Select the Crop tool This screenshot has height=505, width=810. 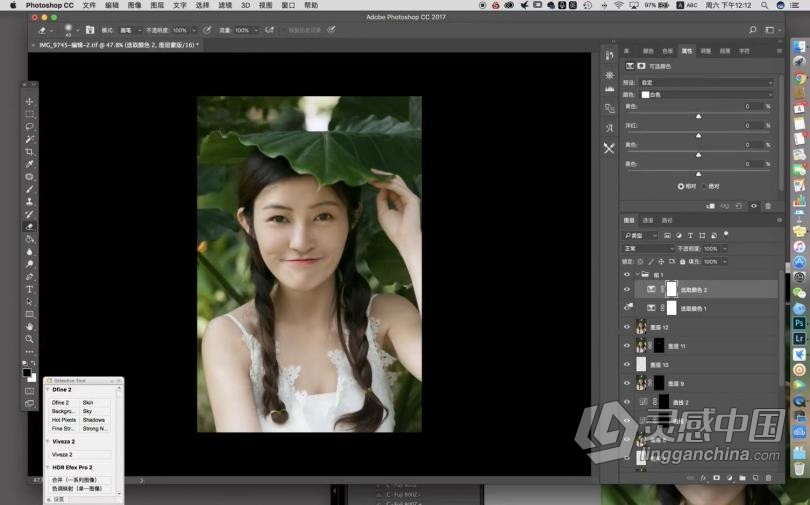click(29, 152)
